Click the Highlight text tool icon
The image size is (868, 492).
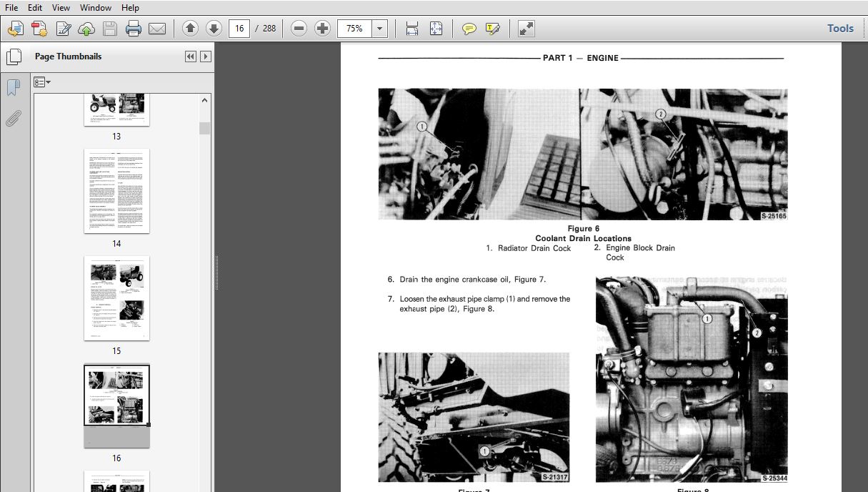pos(493,29)
